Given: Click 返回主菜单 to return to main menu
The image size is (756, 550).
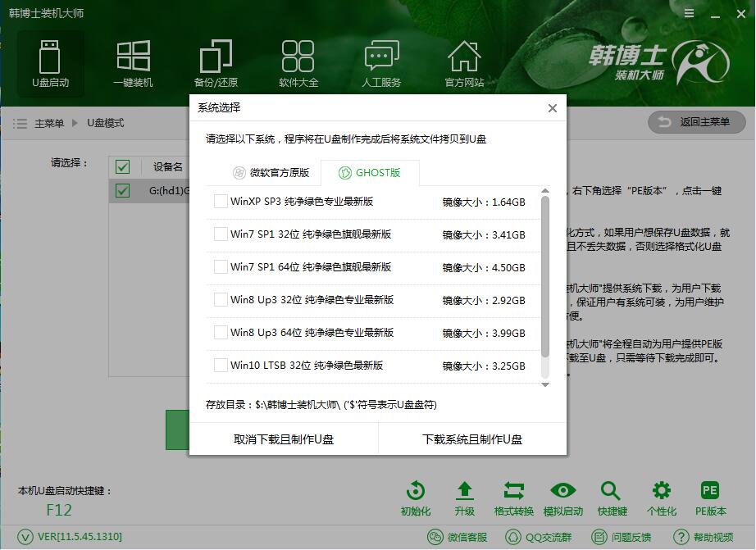Looking at the screenshot, I should coord(696,122).
